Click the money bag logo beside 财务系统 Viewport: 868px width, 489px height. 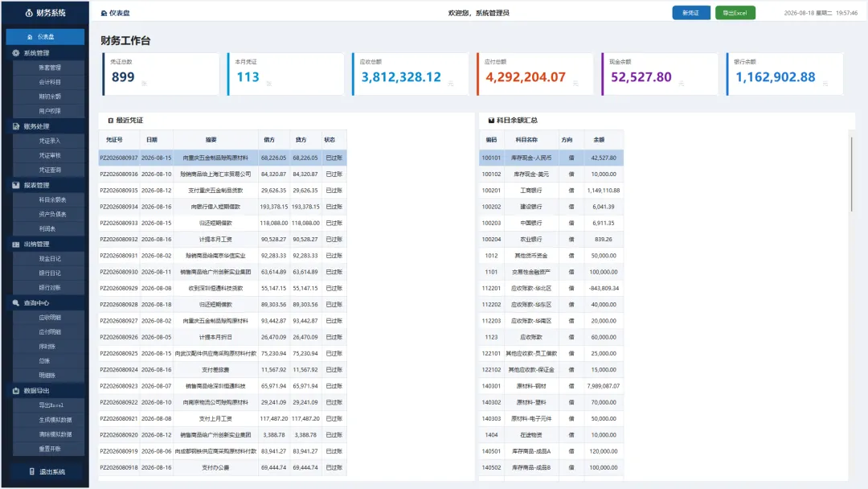pyautogui.click(x=29, y=13)
